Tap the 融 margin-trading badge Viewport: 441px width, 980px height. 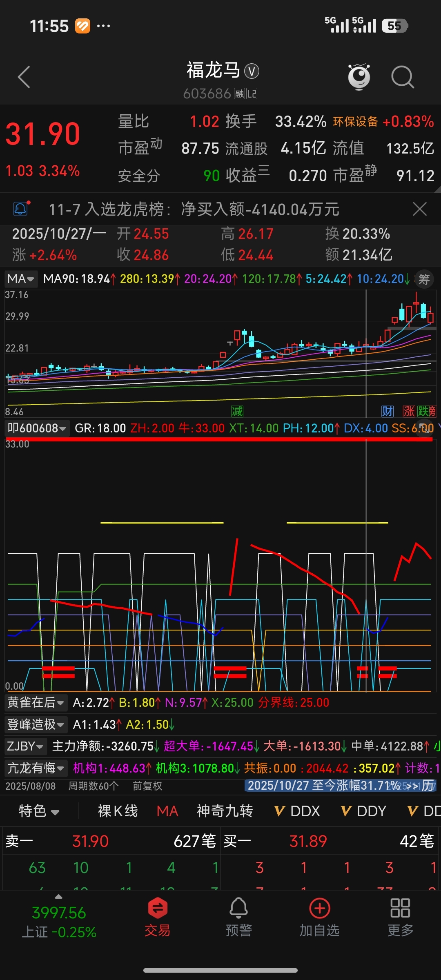tap(239, 94)
